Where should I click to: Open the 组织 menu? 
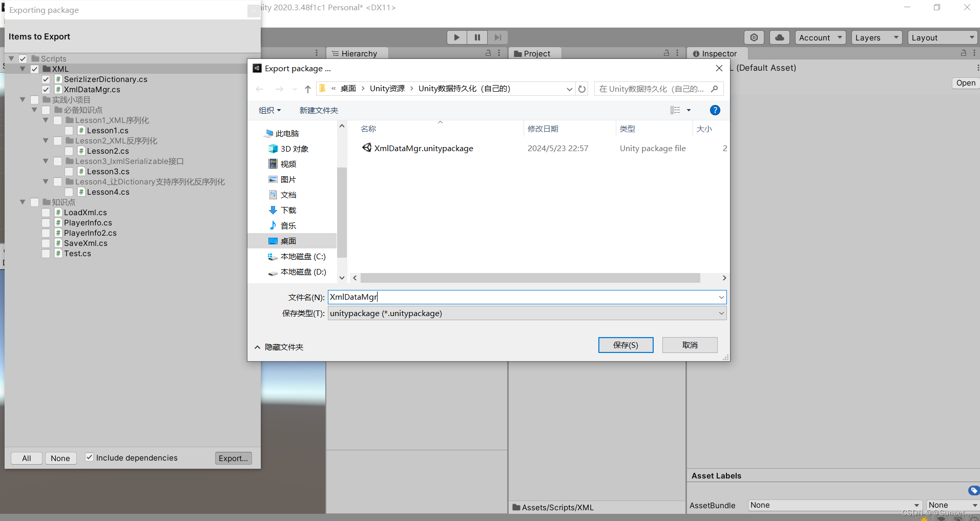click(269, 110)
